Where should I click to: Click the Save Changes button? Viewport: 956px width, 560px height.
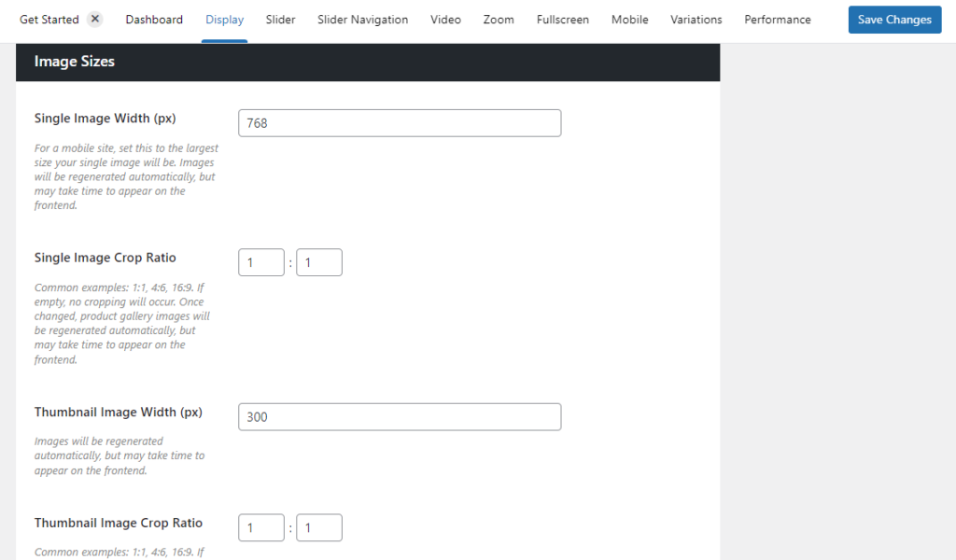893,19
